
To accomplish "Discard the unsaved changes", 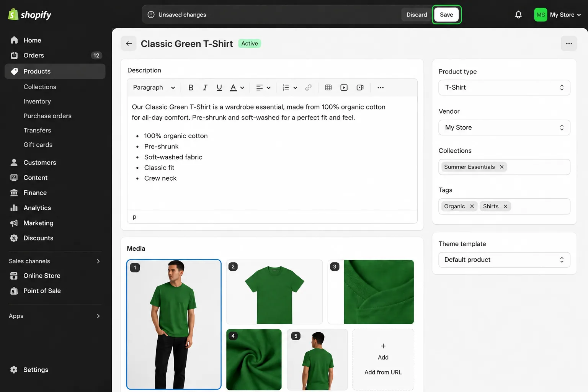I will [x=416, y=15].
